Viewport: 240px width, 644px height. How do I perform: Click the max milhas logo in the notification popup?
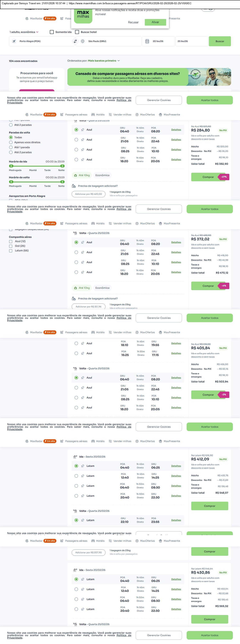pos(83,15)
